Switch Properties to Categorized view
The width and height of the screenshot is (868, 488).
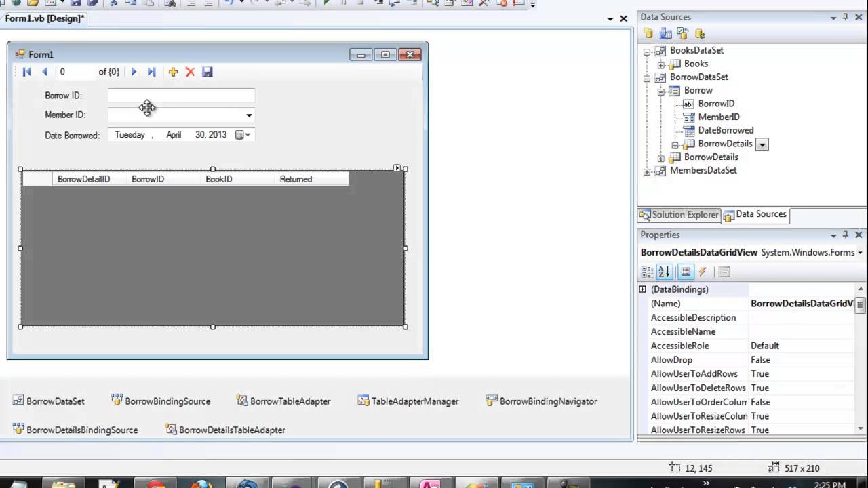(x=647, y=272)
